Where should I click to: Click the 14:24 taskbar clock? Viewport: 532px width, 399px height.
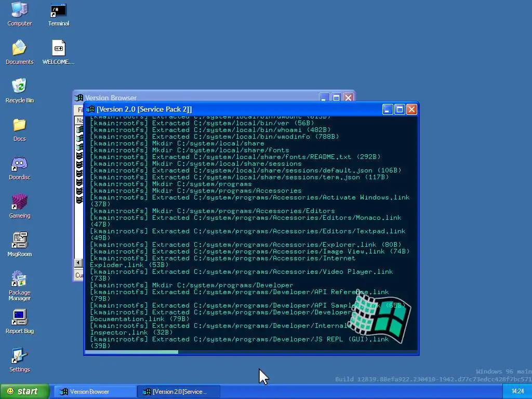point(517,392)
